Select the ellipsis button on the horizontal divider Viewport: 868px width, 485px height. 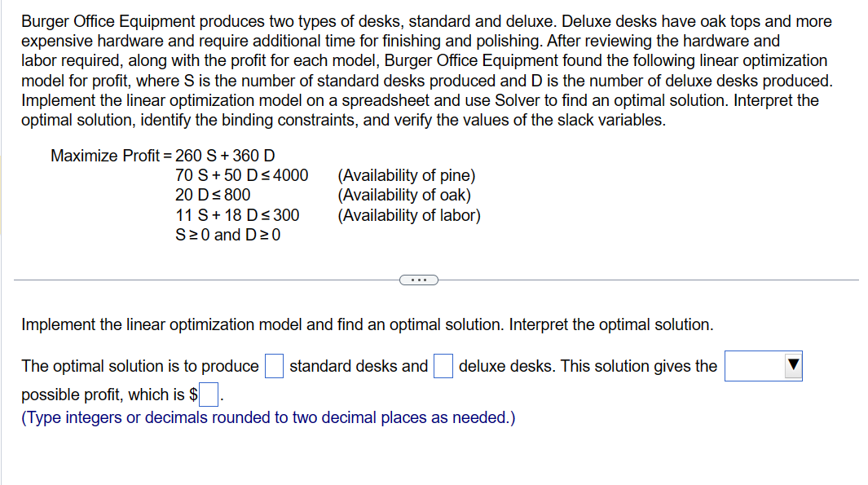419,279
